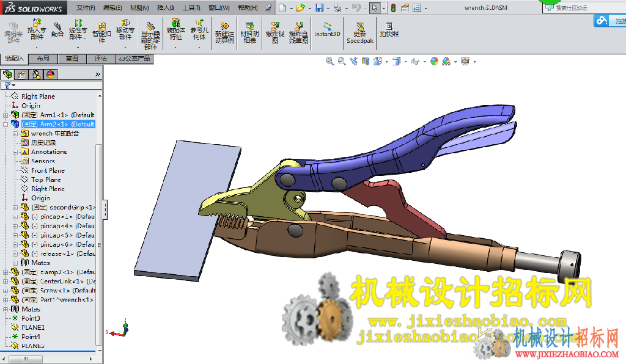The height and width of the screenshot is (364, 626).
Task: Open the 文件(F) menu
Action: pyautogui.click(x=86, y=7)
